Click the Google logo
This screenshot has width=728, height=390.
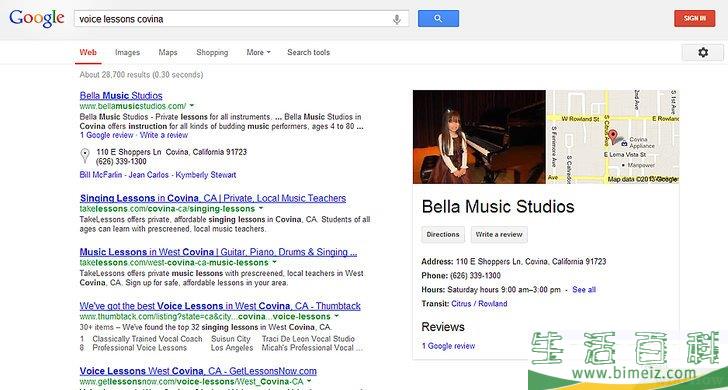click(36, 19)
